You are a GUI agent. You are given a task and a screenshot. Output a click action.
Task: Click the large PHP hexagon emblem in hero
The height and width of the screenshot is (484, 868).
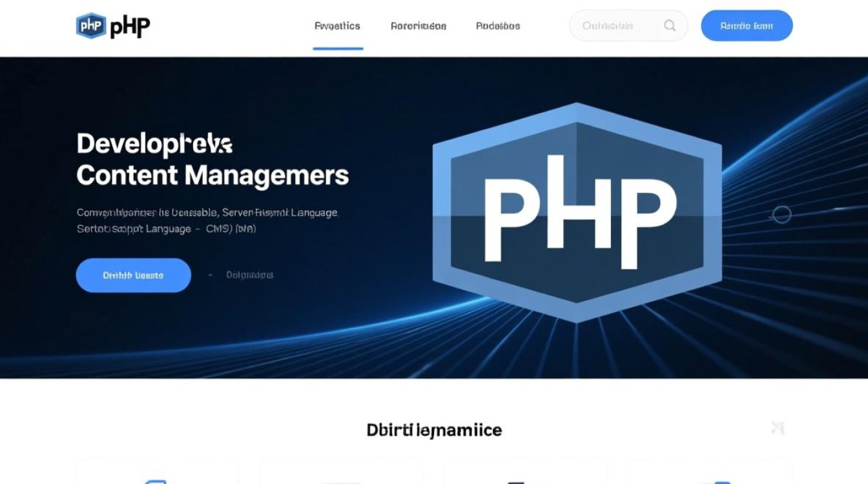click(577, 212)
